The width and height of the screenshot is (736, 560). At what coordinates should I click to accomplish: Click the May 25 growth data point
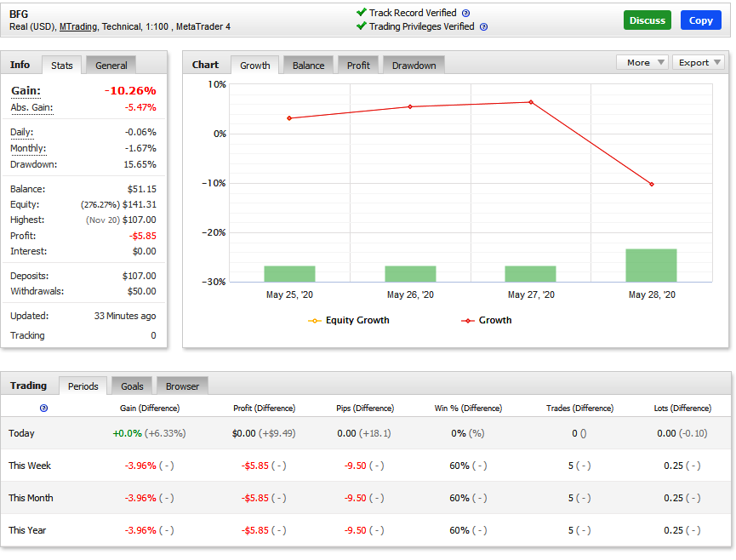pos(289,118)
